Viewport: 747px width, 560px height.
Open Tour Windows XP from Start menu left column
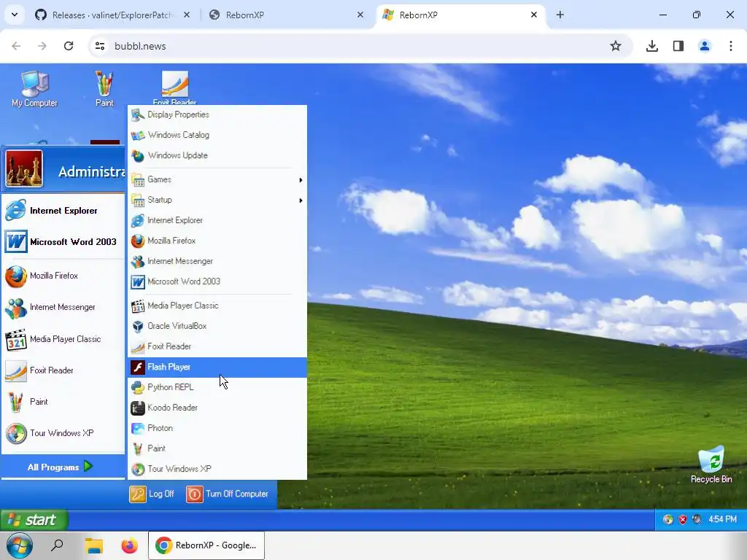pyautogui.click(x=63, y=434)
